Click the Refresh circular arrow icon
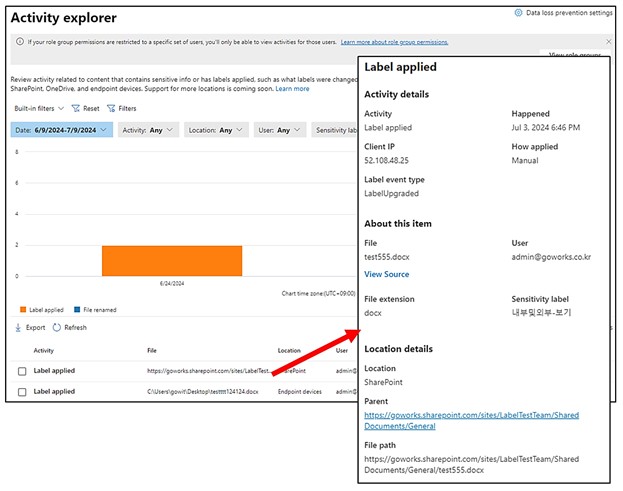 [x=56, y=327]
